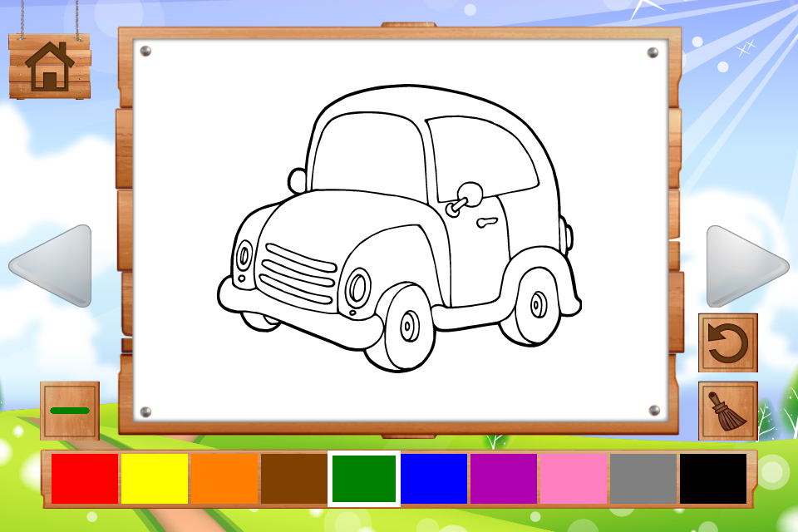The height and width of the screenshot is (532, 798).
Task: Undo the last stroke
Action: [x=728, y=342]
